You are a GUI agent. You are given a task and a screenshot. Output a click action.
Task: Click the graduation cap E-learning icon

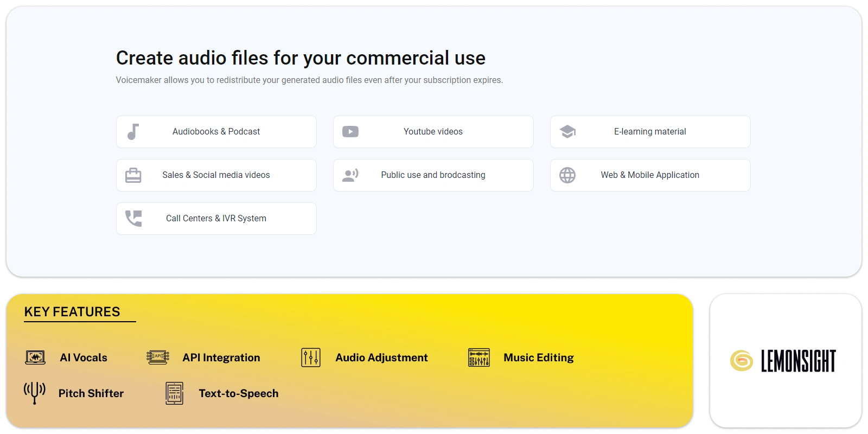pos(567,132)
